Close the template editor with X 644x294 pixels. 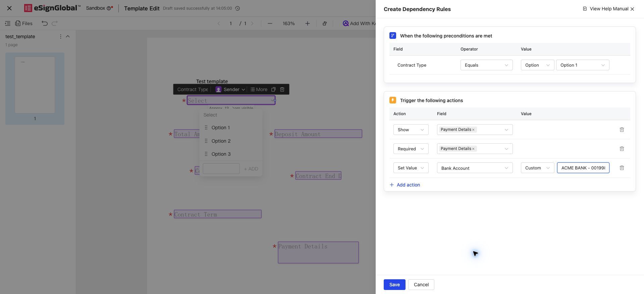[9, 8]
